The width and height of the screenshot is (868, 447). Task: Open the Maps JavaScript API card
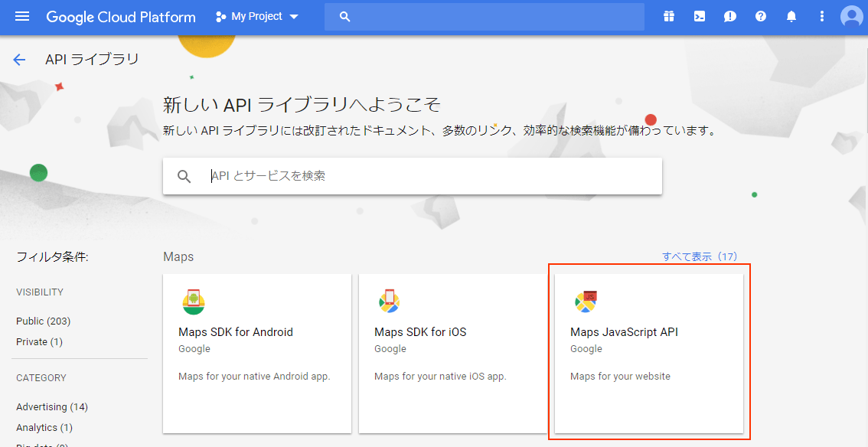(649, 354)
